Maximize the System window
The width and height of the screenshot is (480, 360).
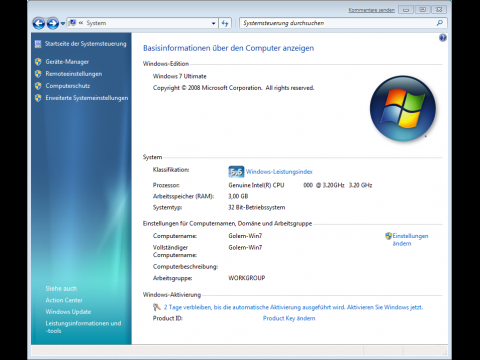422,10
